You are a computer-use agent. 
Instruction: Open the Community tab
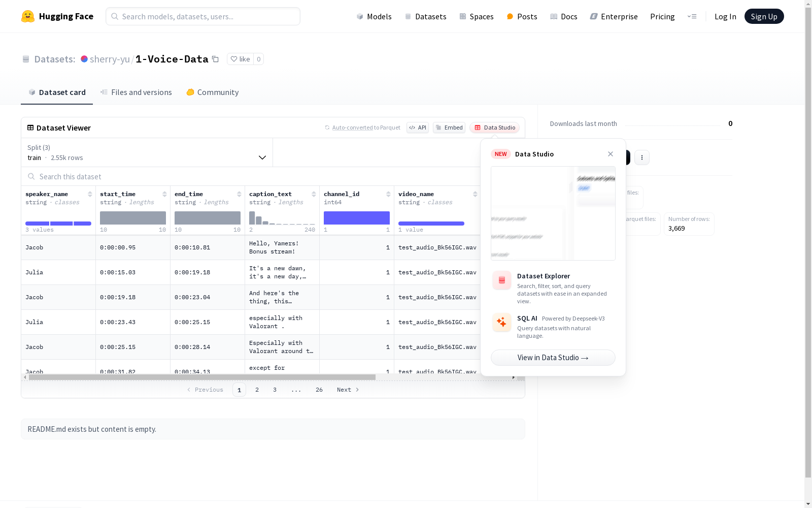212,92
